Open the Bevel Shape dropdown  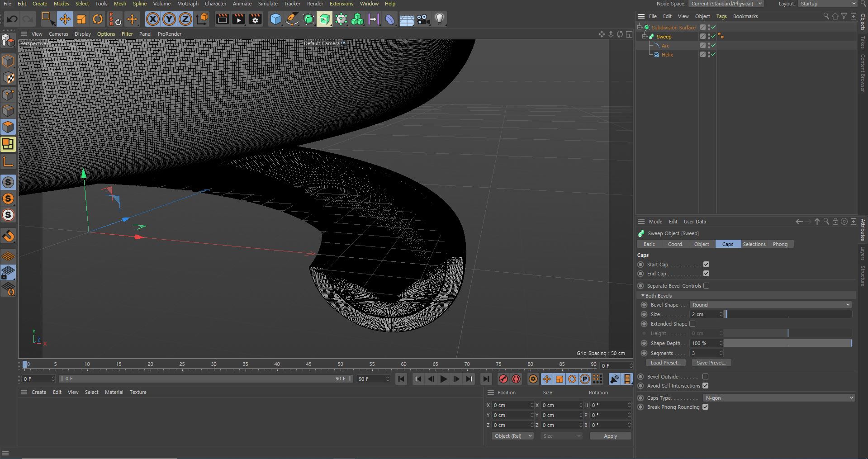pyautogui.click(x=770, y=305)
